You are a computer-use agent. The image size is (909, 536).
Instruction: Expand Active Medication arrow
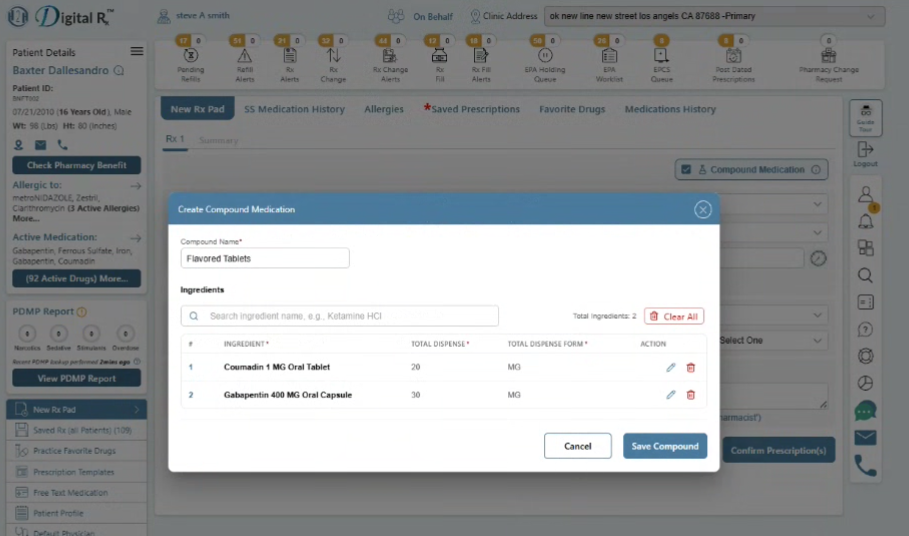[136, 238]
